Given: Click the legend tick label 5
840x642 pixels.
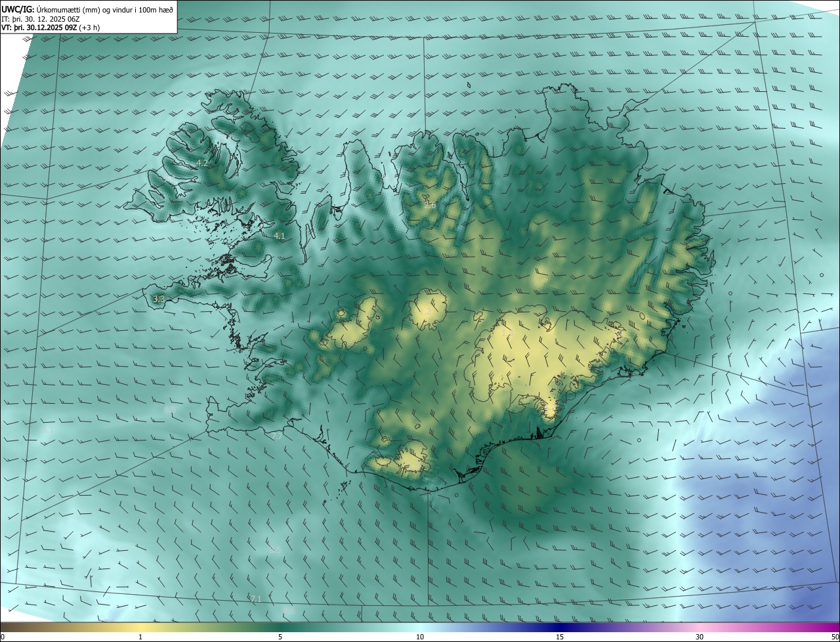Looking at the screenshot, I should 280,637.
